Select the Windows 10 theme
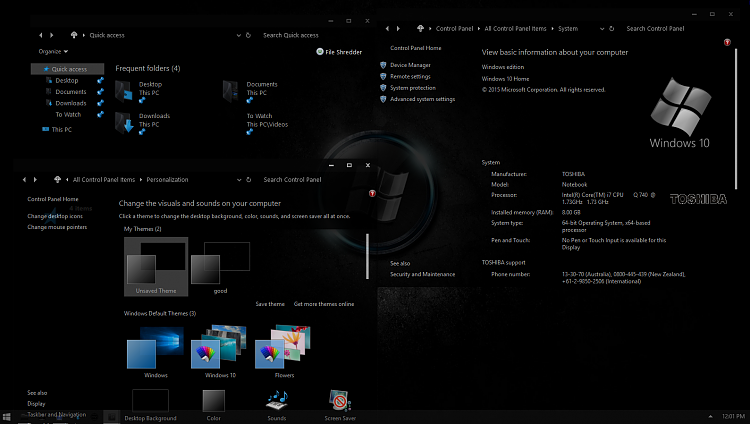The height and width of the screenshot is (424, 750). [x=219, y=352]
